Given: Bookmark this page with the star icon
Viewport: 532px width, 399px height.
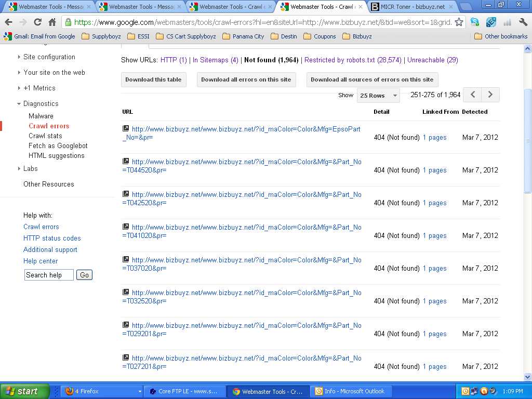Looking at the screenshot, I should [459, 22].
